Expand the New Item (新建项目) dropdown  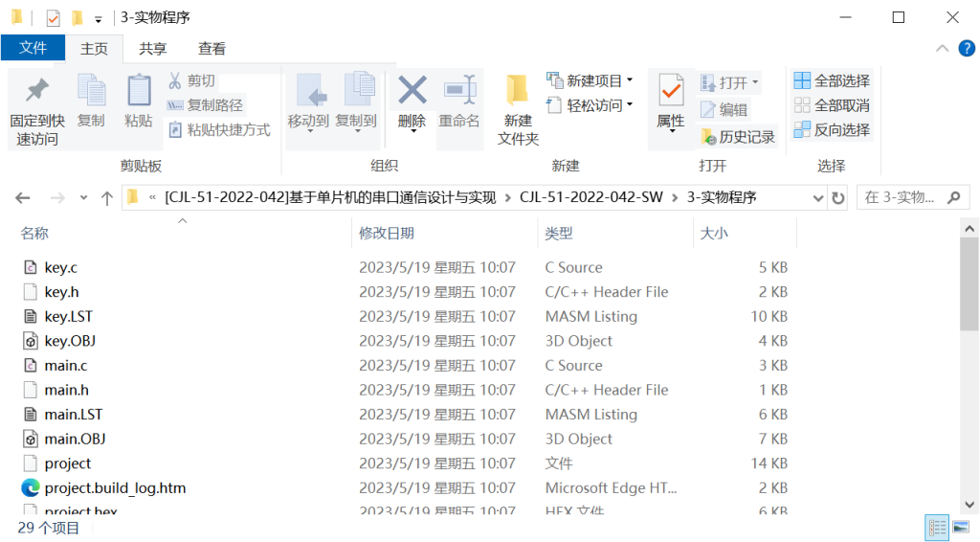[x=629, y=81]
